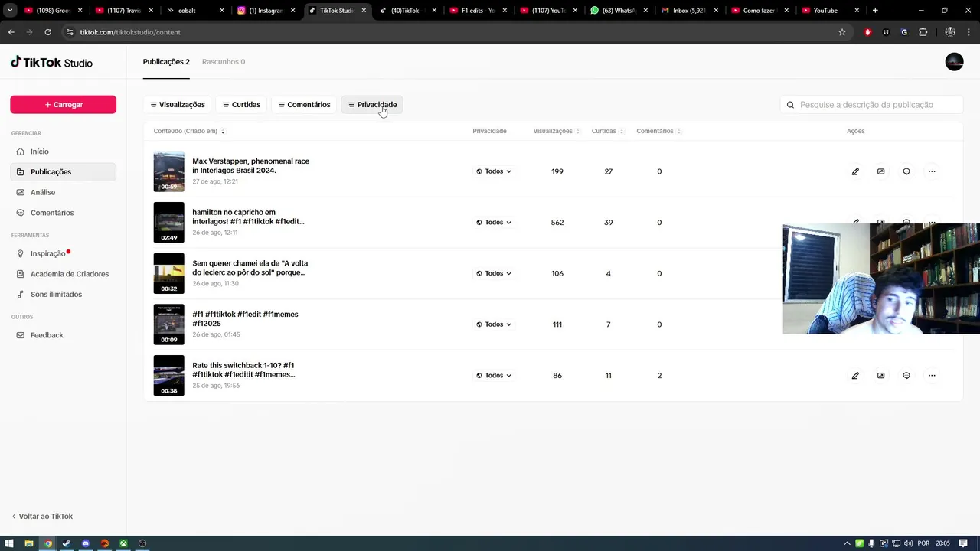
Task: Open the Windows notification center
Action: [x=964, y=543]
